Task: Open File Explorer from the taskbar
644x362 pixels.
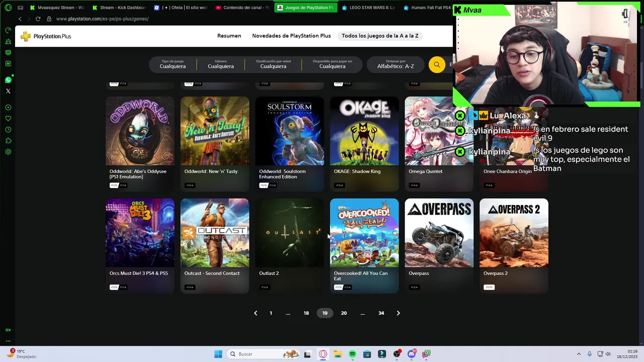Action: [338, 354]
